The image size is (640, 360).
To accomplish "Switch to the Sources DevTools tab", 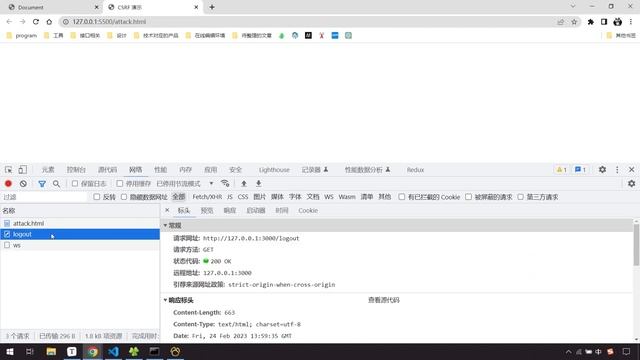I will click(x=107, y=169).
